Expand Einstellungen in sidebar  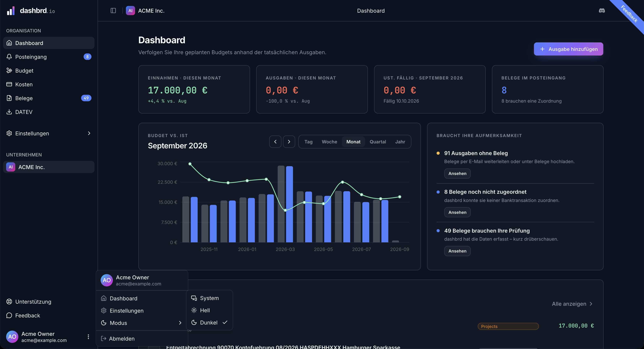point(49,133)
